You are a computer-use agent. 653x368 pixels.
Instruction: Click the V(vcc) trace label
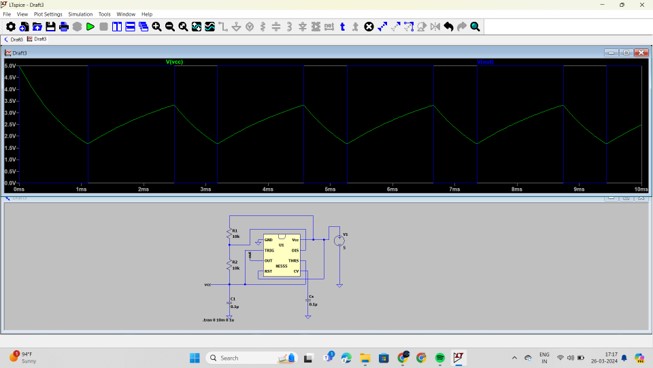click(174, 62)
